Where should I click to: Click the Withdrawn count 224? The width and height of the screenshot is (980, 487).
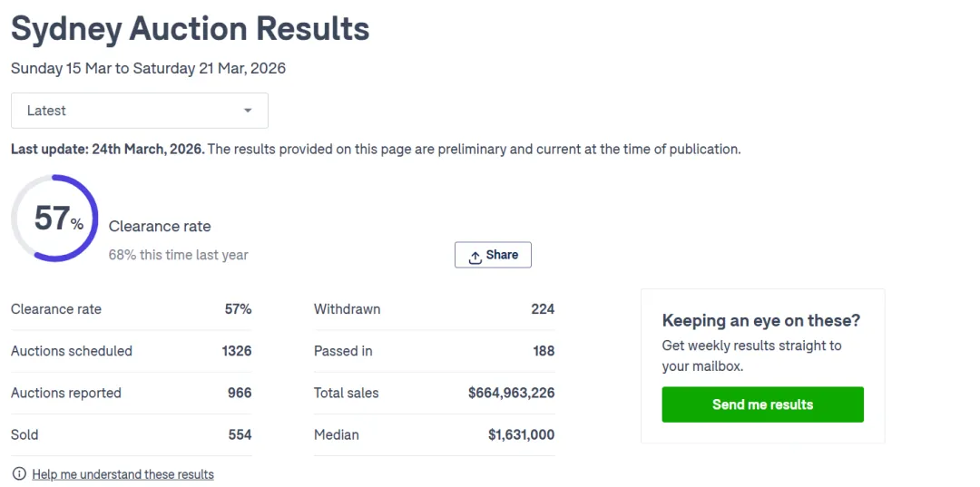(543, 309)
